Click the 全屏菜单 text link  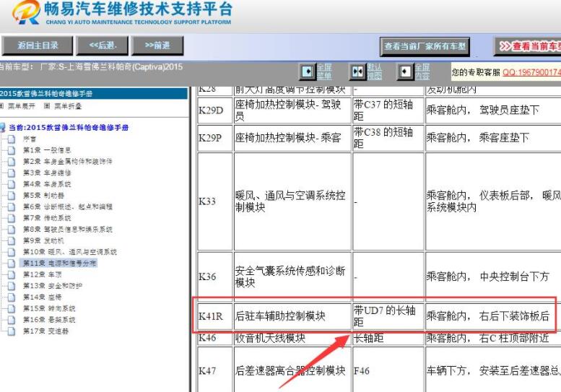(x=324, y=72)
